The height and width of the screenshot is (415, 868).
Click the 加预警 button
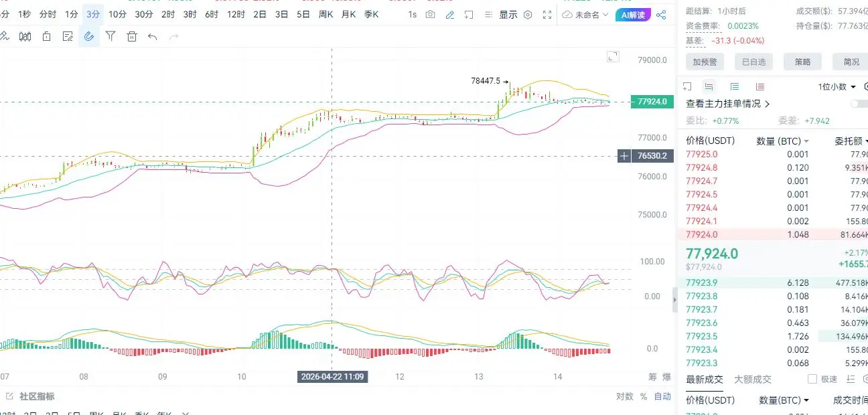pos(705,62)
